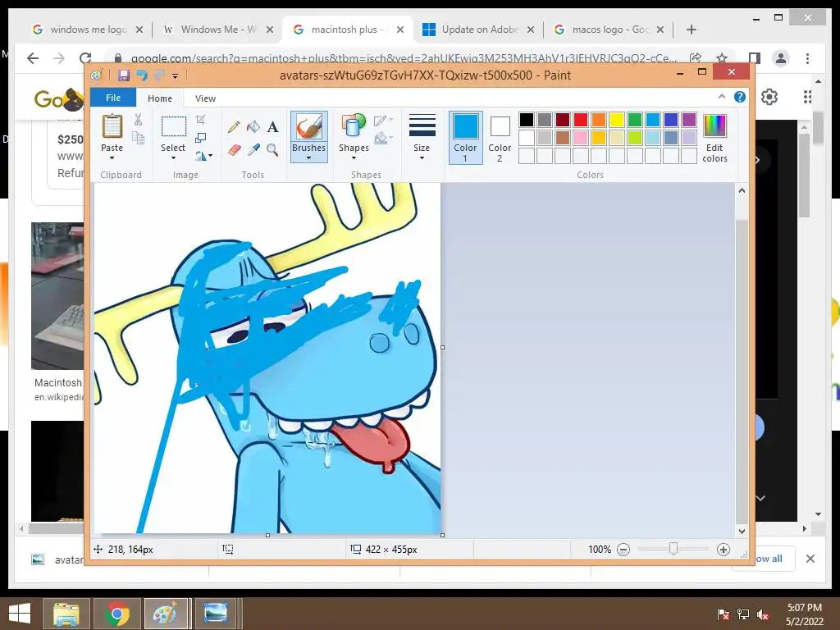
Task: Click the Brushes tool icon
Action: pos(308,127)
